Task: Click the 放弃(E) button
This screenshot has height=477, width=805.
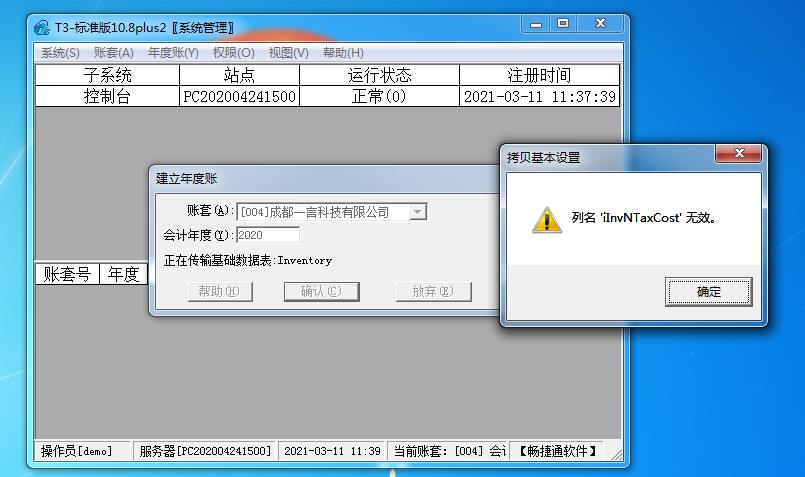Action: [433, 292]
